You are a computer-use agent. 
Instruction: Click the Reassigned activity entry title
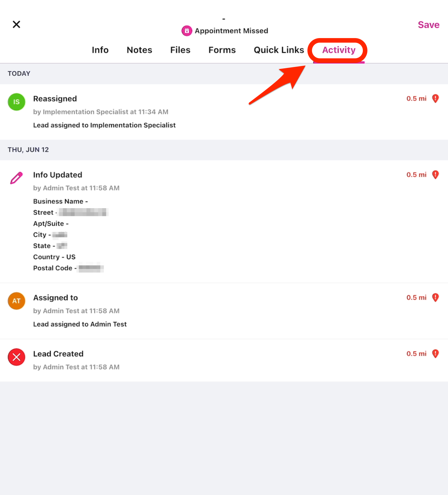point(55,99)
